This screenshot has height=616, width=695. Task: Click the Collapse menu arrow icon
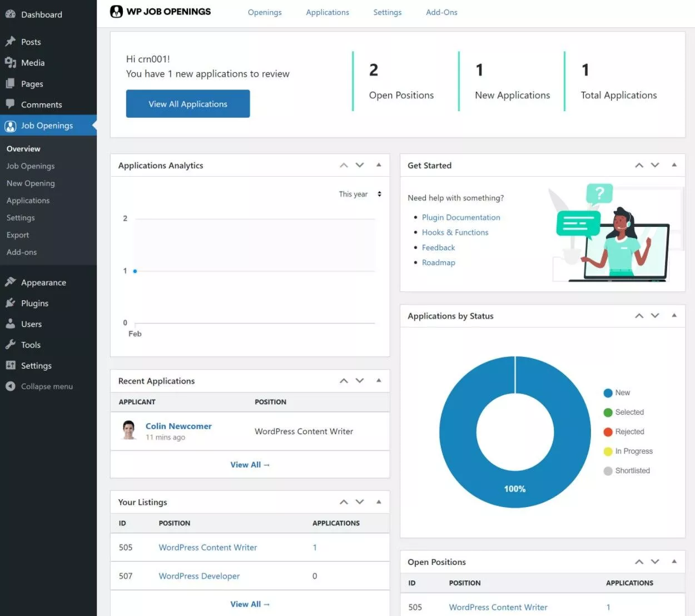click(x=10, y=386)
